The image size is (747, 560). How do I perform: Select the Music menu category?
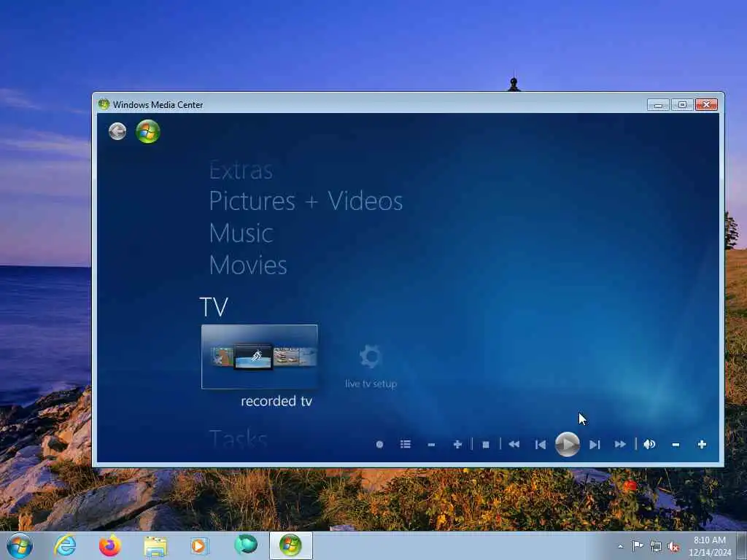tap(241, 233)
